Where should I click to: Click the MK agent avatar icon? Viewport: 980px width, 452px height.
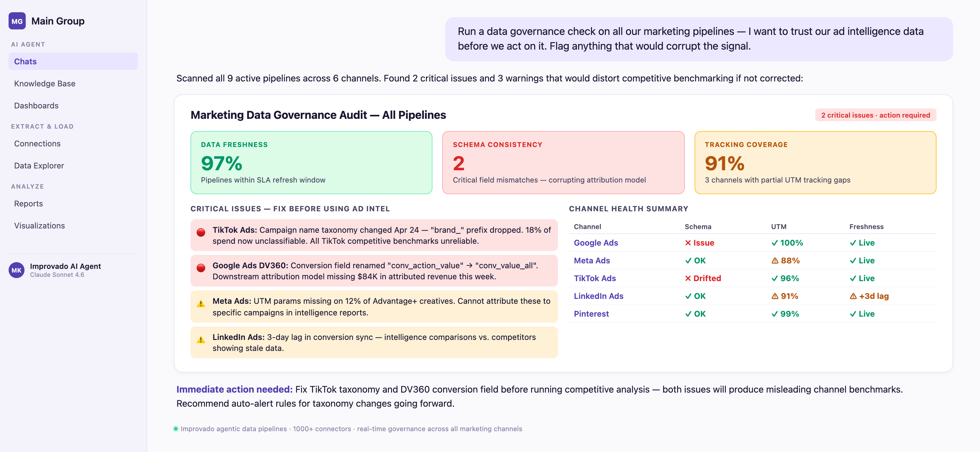point(16,270)
